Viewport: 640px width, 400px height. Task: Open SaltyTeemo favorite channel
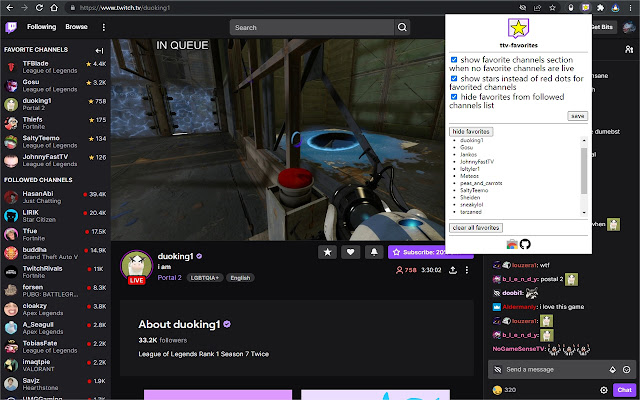(55, 142)
